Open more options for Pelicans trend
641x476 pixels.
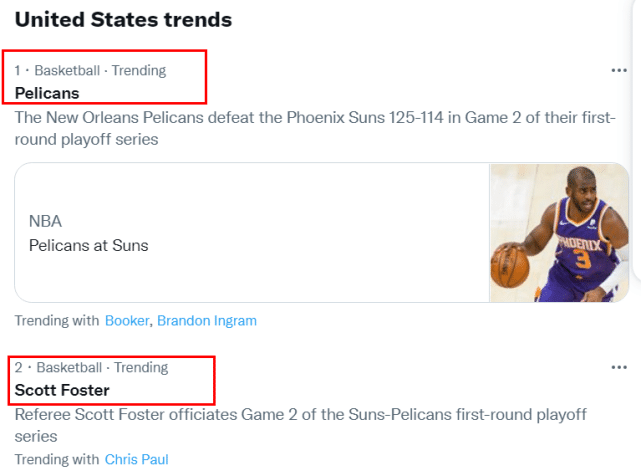coord(618,70)
